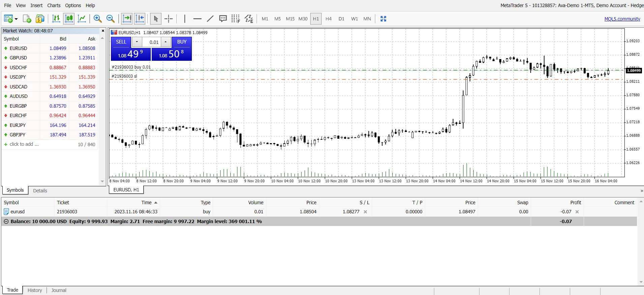Viewport: 644px width, 295px height.
Task: Toggle fullscreen chart view icon
Action: pos(383,19)
